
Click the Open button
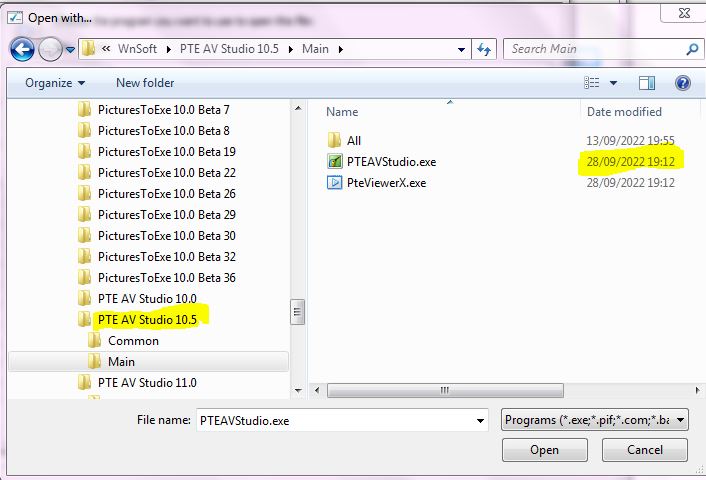point(545,450)
